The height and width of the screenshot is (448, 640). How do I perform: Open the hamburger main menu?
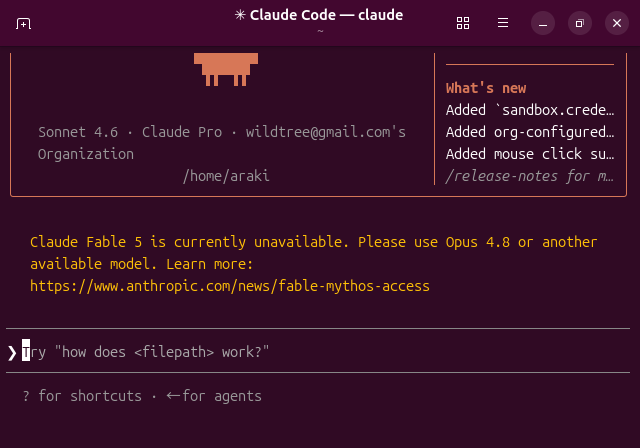click(503, 23)
